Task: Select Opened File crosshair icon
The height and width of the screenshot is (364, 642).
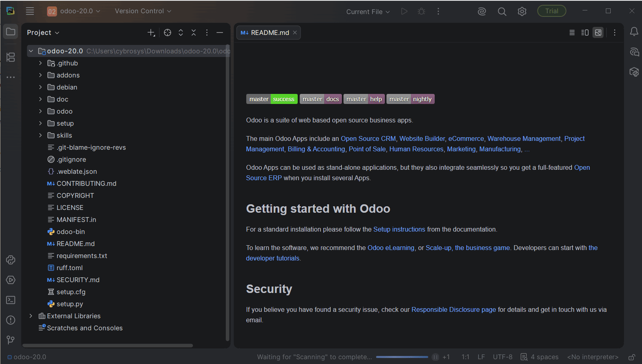Action: 168,33
